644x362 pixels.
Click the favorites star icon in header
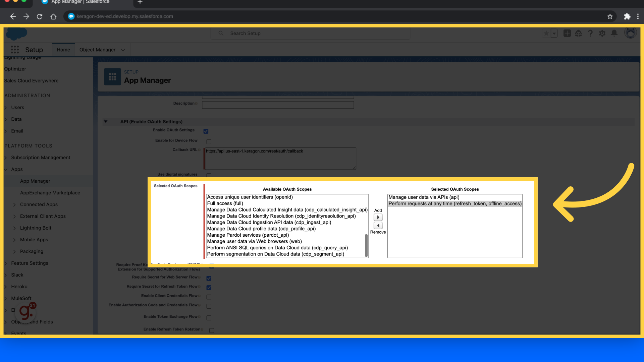pos(546,33)
